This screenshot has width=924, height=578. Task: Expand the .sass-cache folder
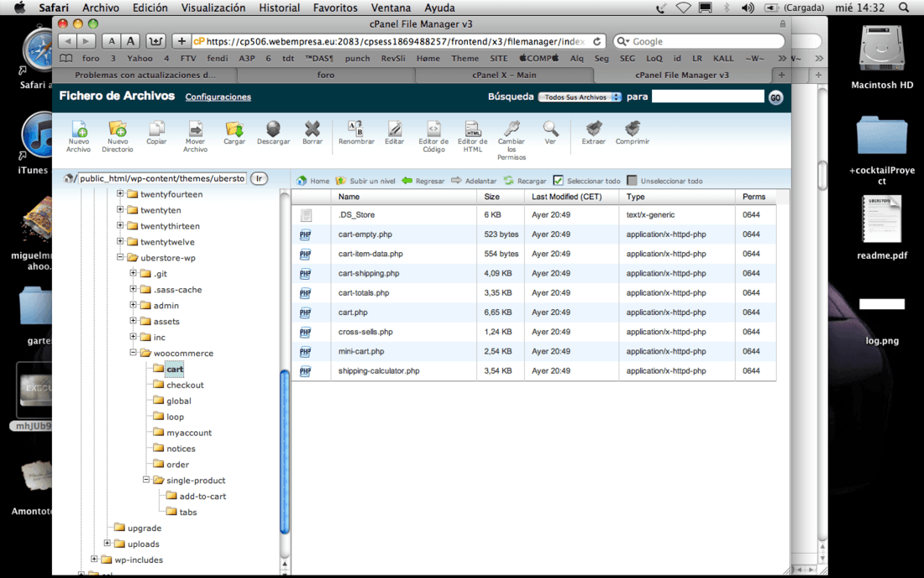(x=133, y=289)
